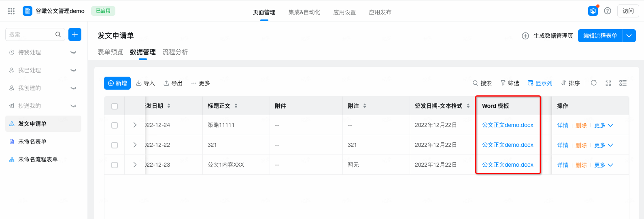
Task: Open the row density list icon
Action: (x=623, y=83)
